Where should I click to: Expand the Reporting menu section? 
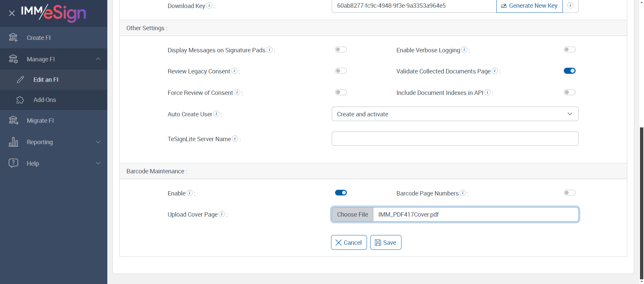[54, 142]
